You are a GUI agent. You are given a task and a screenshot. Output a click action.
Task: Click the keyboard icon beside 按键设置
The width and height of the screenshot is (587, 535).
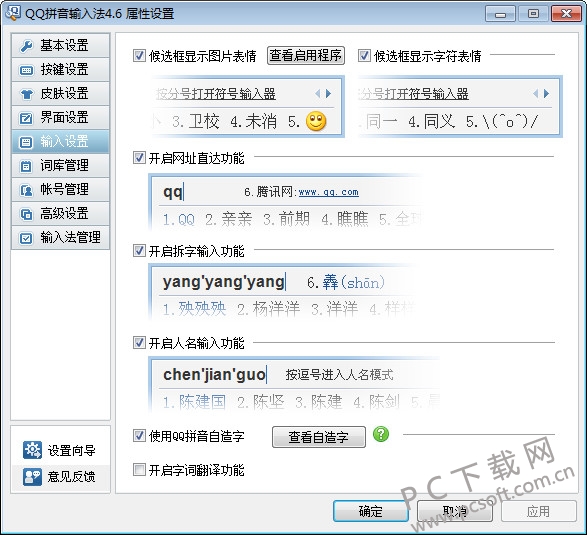[x=26, y=70]
